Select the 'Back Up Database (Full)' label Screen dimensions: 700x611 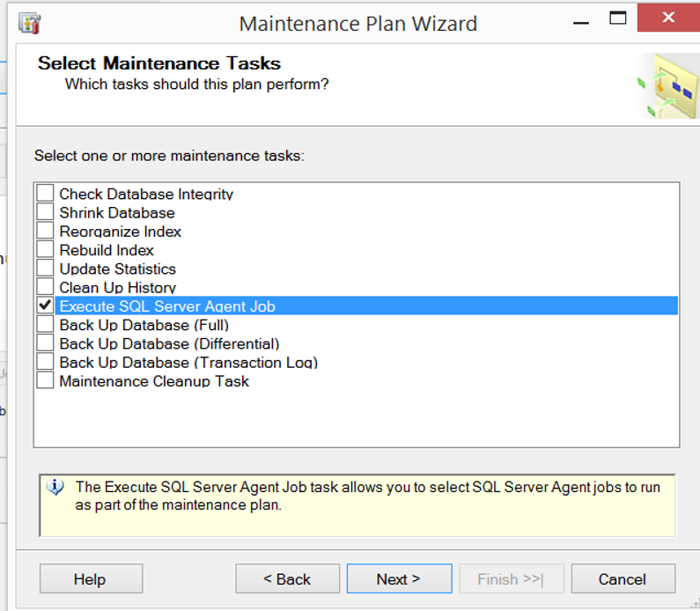pos(144,326)
